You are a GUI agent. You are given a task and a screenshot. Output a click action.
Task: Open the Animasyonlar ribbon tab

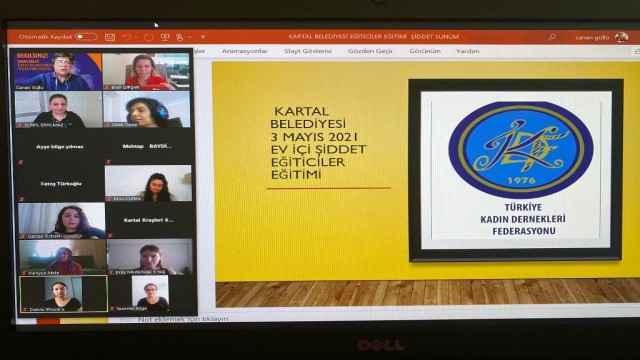tap(244, 51)
